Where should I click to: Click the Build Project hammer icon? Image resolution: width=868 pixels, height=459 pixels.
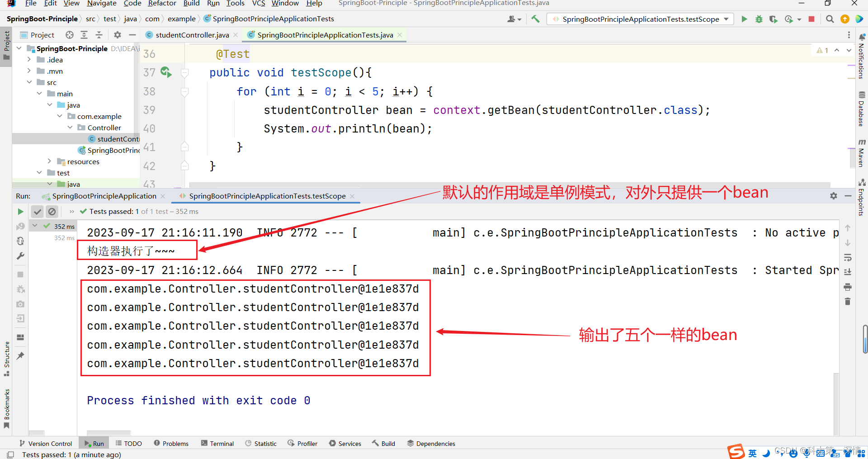coord(535,19)
